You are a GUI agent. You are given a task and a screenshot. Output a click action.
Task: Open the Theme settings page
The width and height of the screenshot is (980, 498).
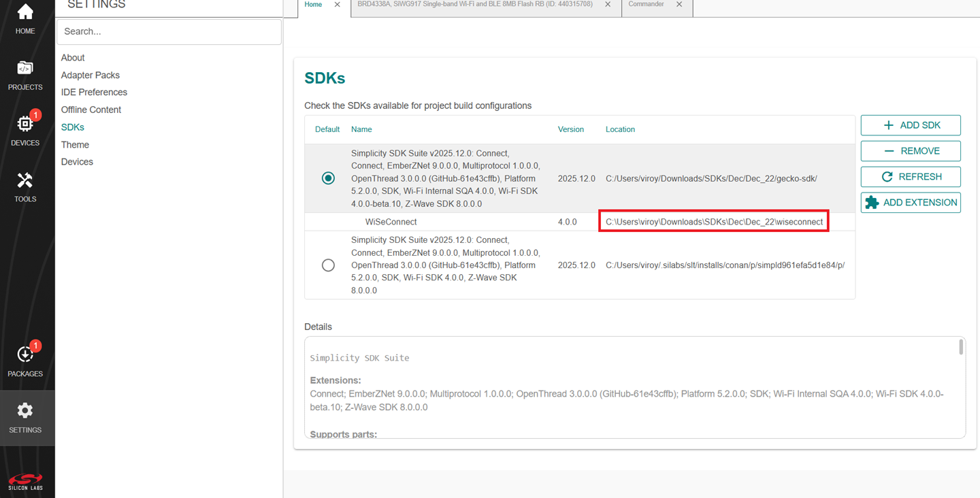click(x=75, y=145)
